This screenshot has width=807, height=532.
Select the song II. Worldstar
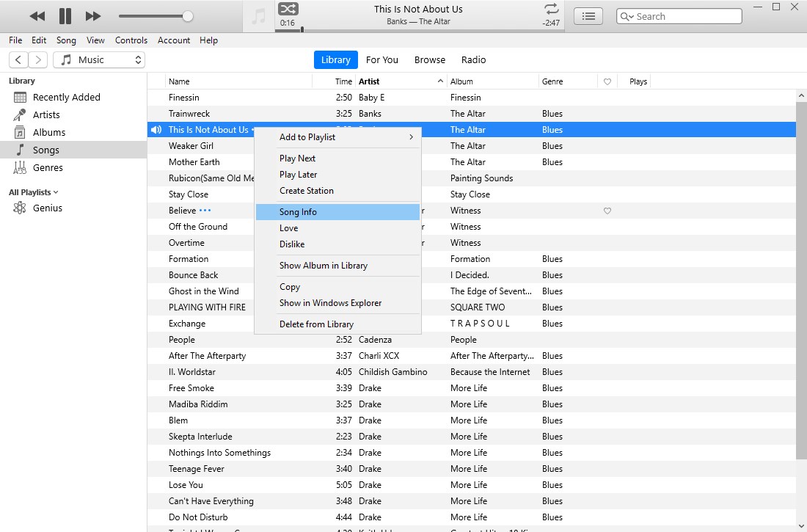191,372
